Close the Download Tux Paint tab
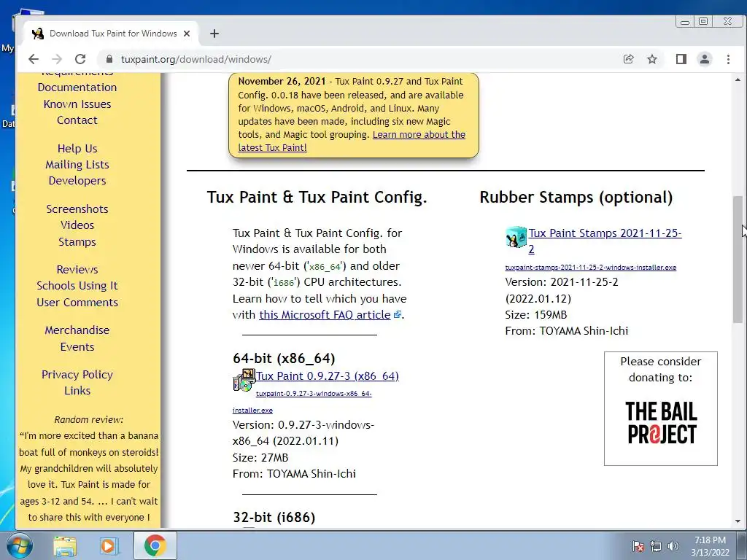747x560 pixels. pos(187,34)
